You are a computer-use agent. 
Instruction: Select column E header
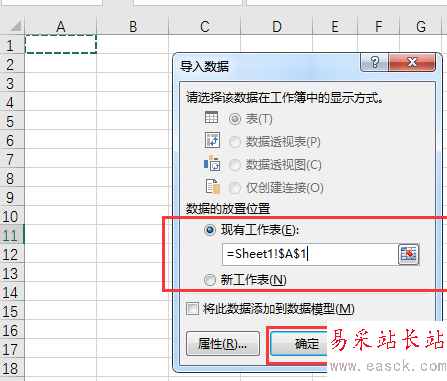tap(335, 26)
